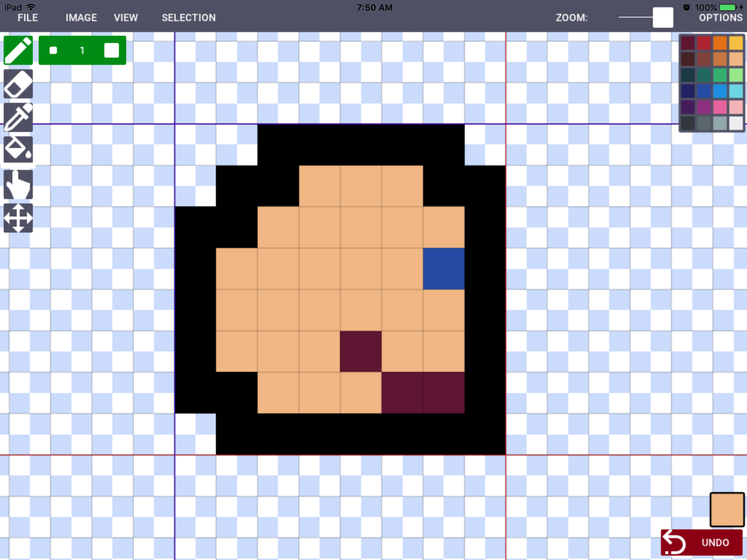
Task: Pick light green from the palette
Action: coord(736,75)
